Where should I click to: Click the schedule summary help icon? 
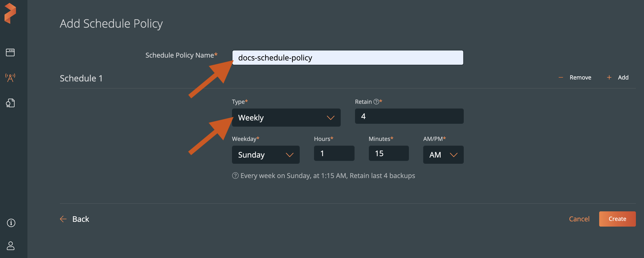point(235,176)
